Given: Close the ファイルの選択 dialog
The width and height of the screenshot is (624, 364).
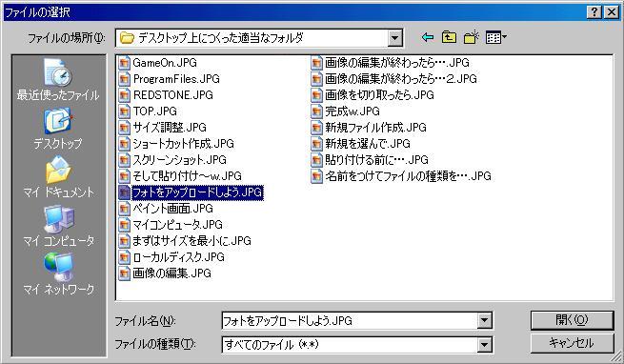Looking at the screenshot, I should point(611,12).
